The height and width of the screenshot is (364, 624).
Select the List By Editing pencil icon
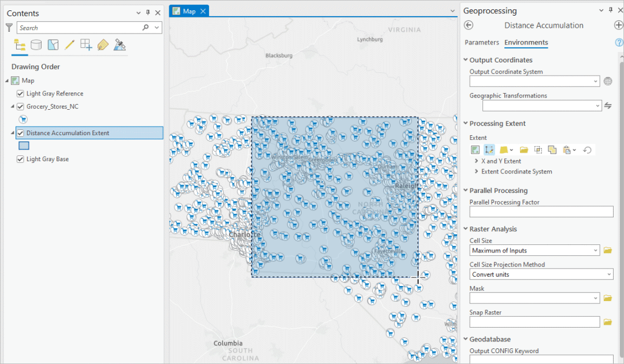(69, 44)
